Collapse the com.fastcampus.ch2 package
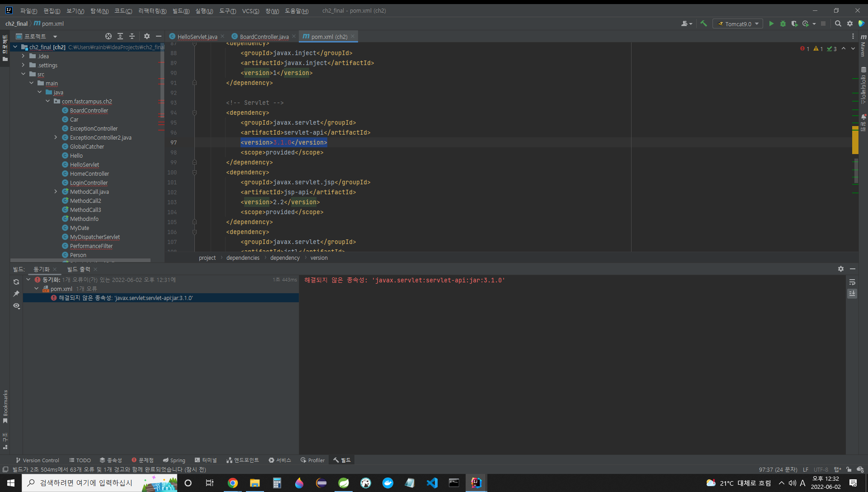The height and width of the screenshot is (492, 868). point(47,101)
